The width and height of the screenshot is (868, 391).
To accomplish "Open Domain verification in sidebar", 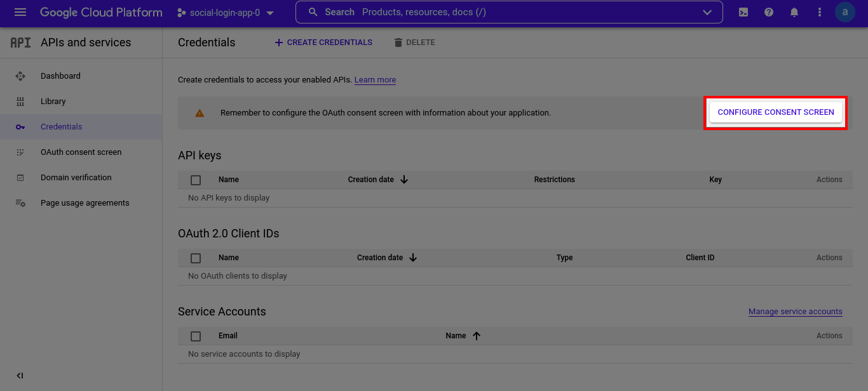I will (x=81, y=178).
